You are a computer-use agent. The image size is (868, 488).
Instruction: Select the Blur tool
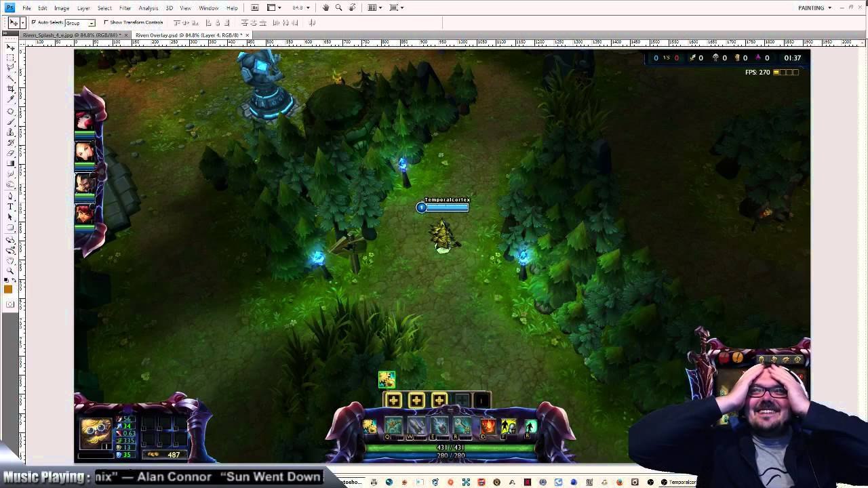(x=10, y=174)
